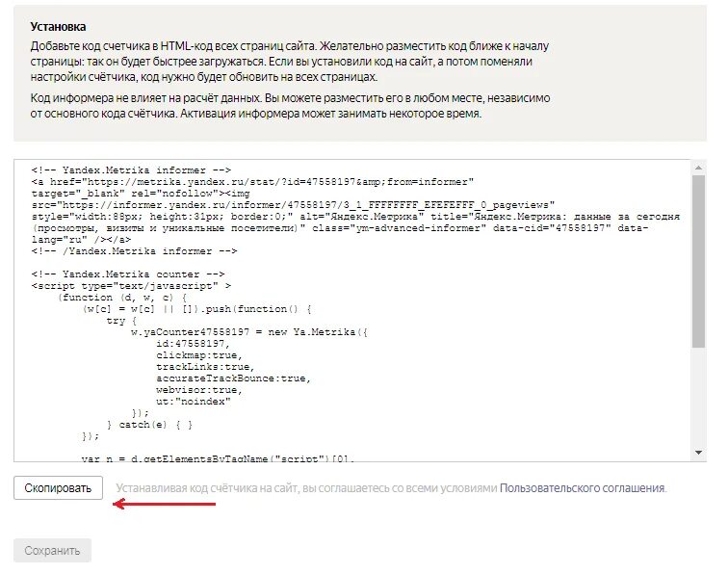Click the 'w.yaCounter47558197 = new Ya.Metrika({' line
728x574 pixels.
pyautogui.click(x=249, y=332)
